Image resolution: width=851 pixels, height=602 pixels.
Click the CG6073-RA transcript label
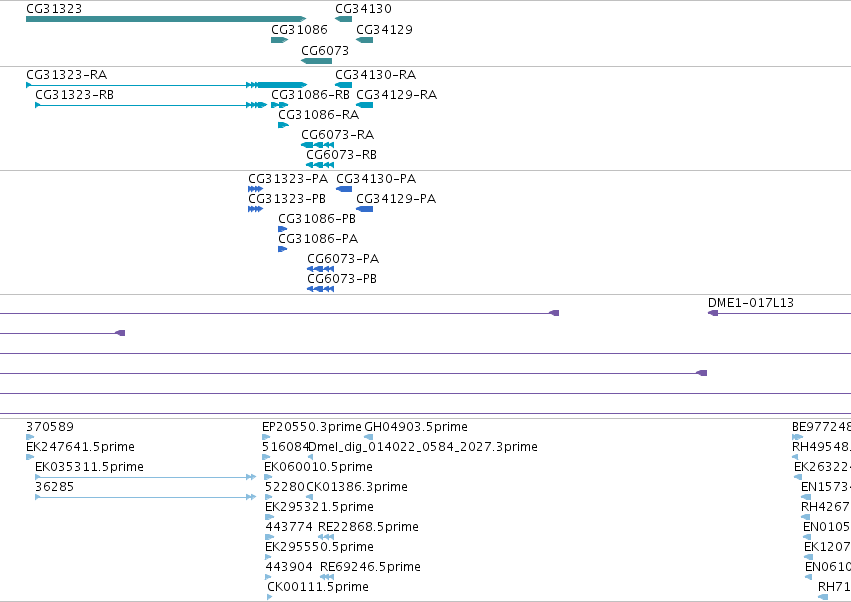(338, 135)
